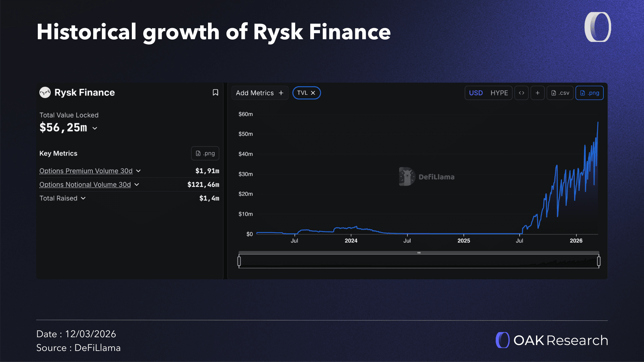Download Key Metrics as .png
Viewport: 644px width, 362px height.
205,153
